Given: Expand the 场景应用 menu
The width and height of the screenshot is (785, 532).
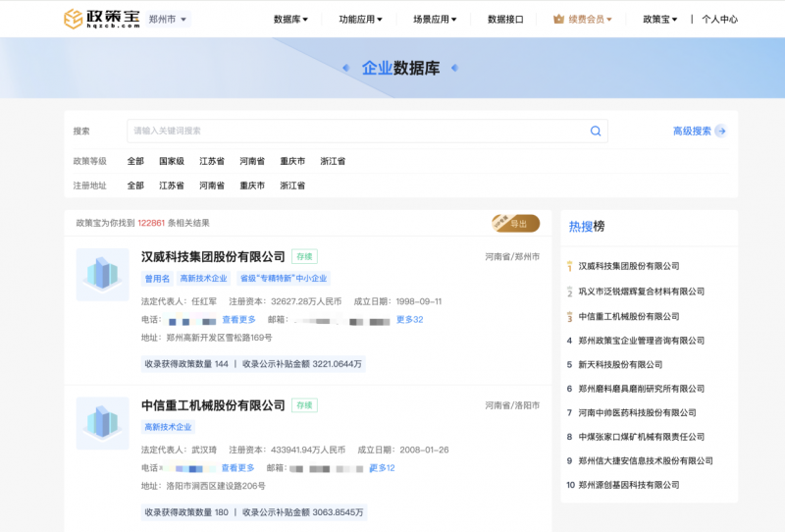Looking at the screenshot, I should tap(435, 19).
